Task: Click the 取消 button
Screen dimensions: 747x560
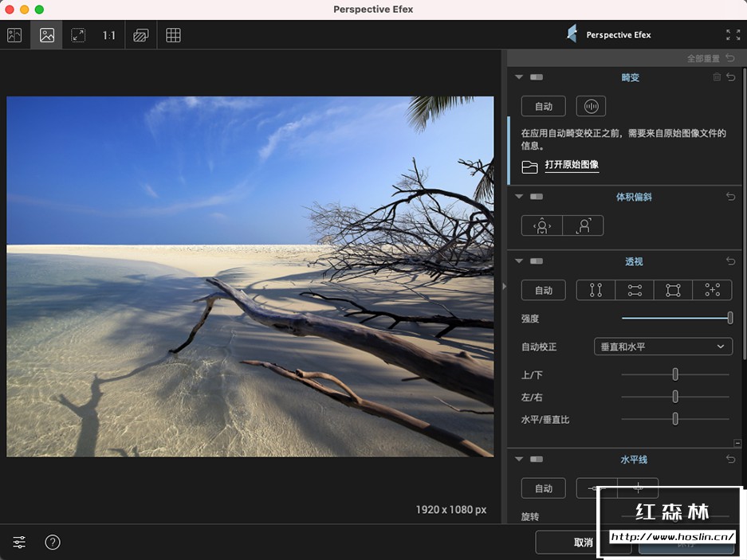Action: (583, 542)
